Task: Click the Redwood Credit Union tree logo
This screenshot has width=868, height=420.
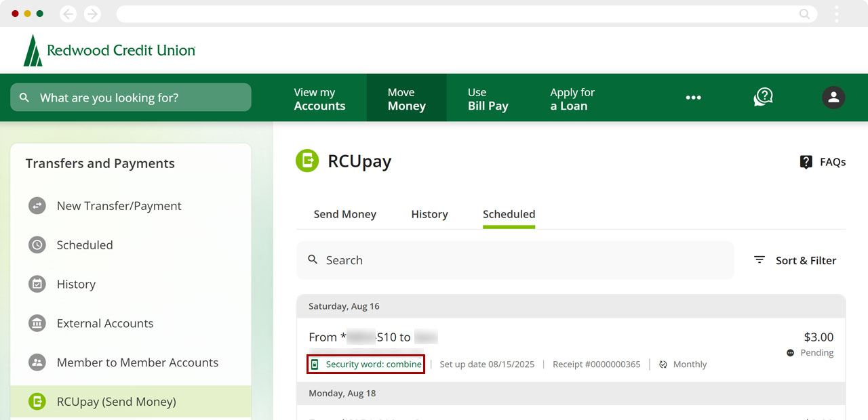Action: coord(33,50)
